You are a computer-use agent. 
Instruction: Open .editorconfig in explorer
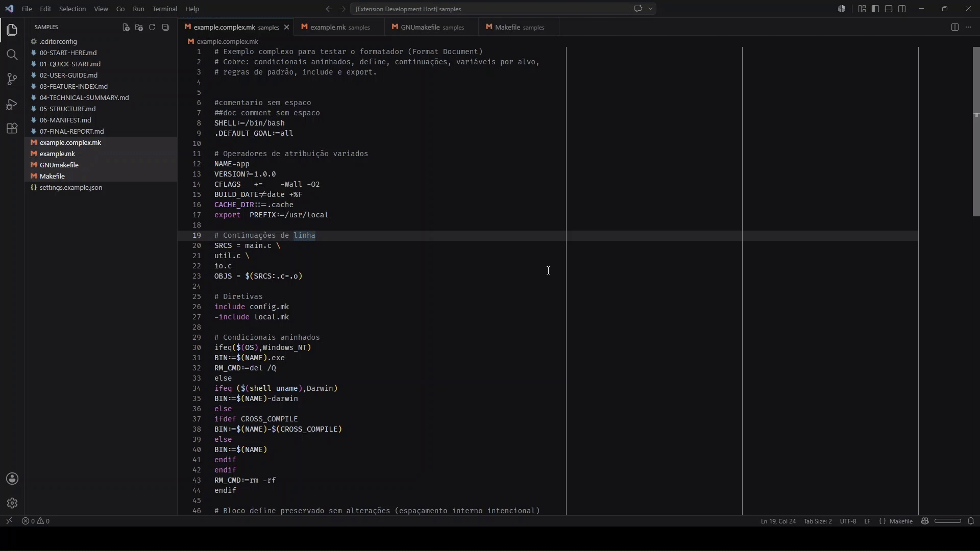click(101, 41)
